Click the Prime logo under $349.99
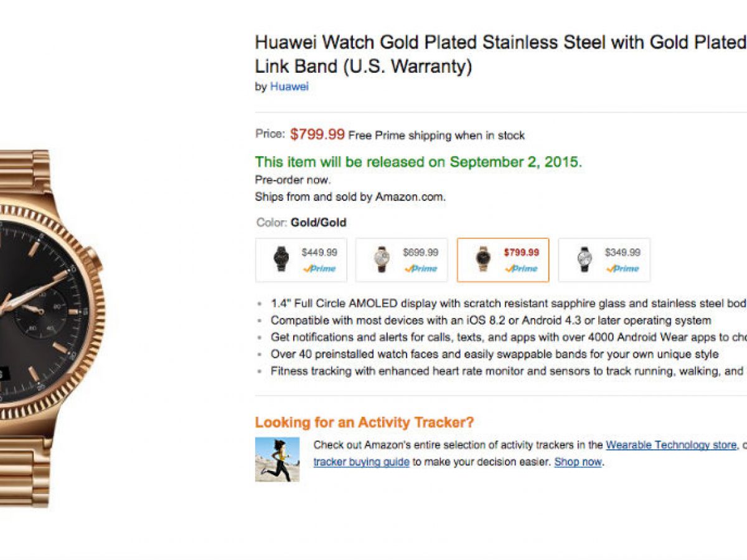747x560 pixels. 622,269
